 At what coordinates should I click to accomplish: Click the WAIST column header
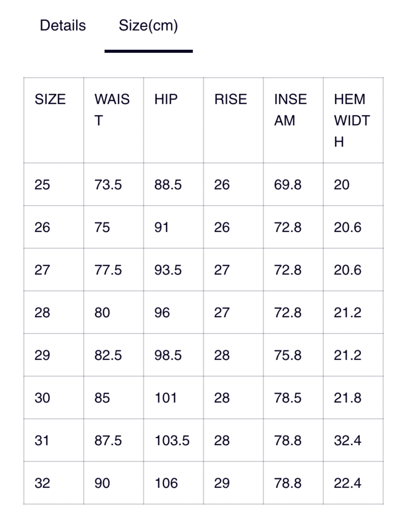[x=112, y=110]
